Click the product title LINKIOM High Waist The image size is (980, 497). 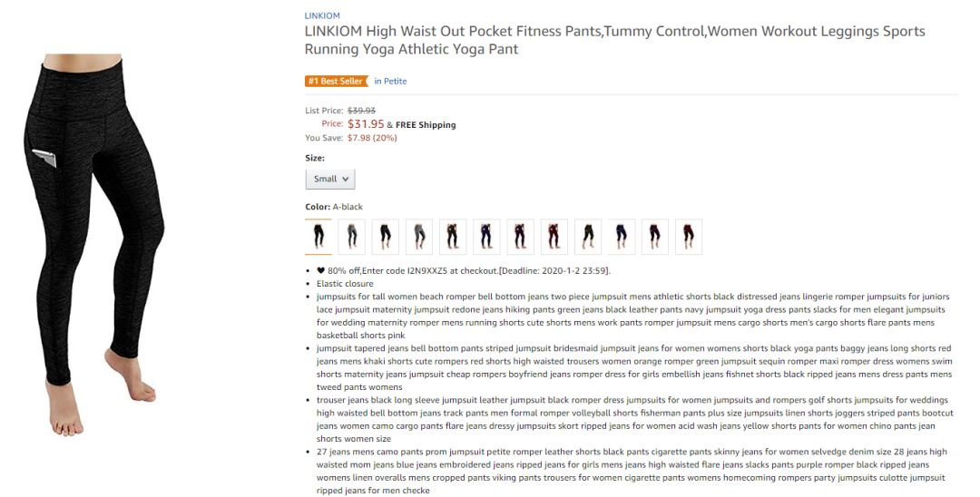click(615, 40)
